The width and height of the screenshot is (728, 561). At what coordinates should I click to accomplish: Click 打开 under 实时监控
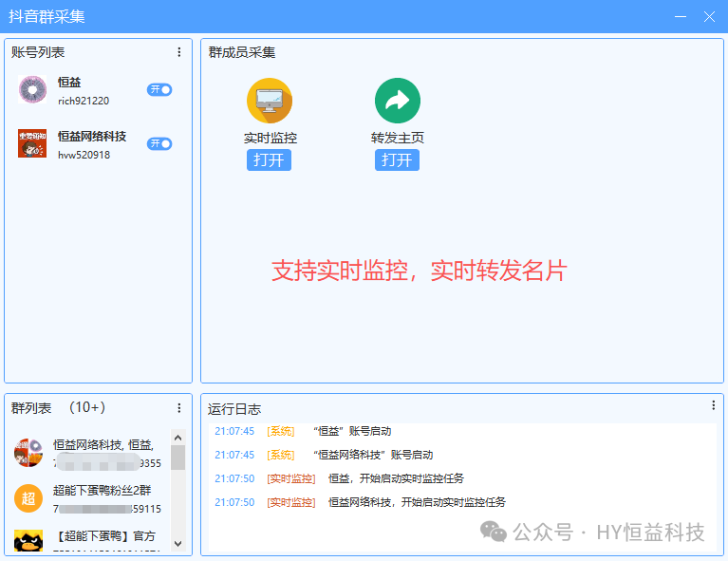[269, 160]
